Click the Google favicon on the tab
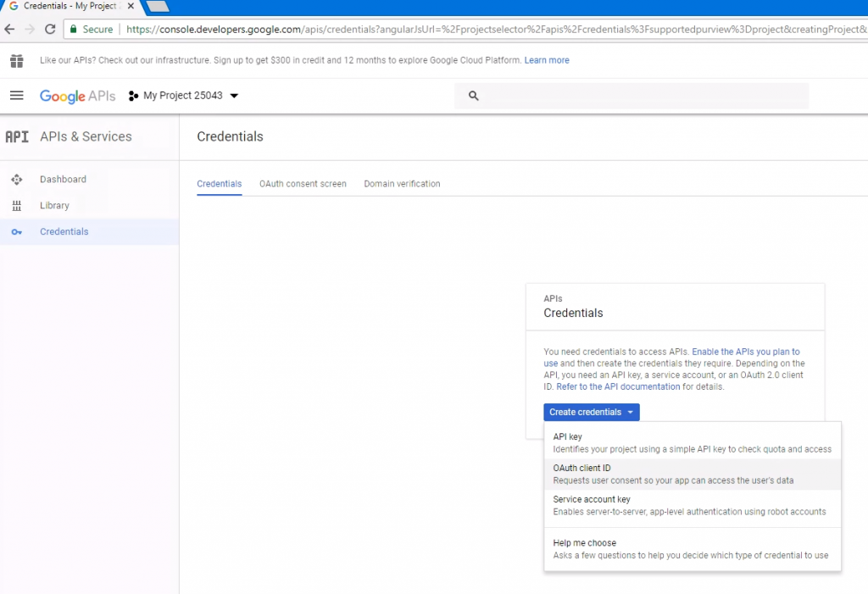Image resolution: width=868 pixels, height=594 pixels. point(14,6)
